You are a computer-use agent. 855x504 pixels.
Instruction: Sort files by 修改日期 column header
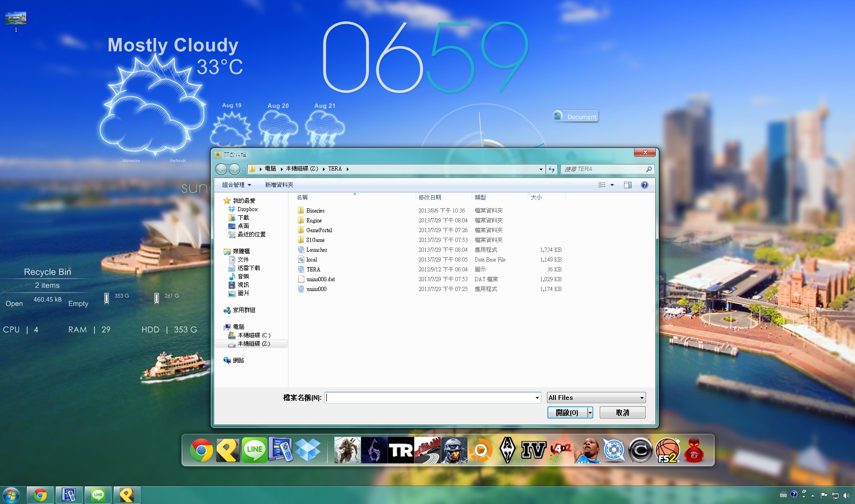(430, 198)
